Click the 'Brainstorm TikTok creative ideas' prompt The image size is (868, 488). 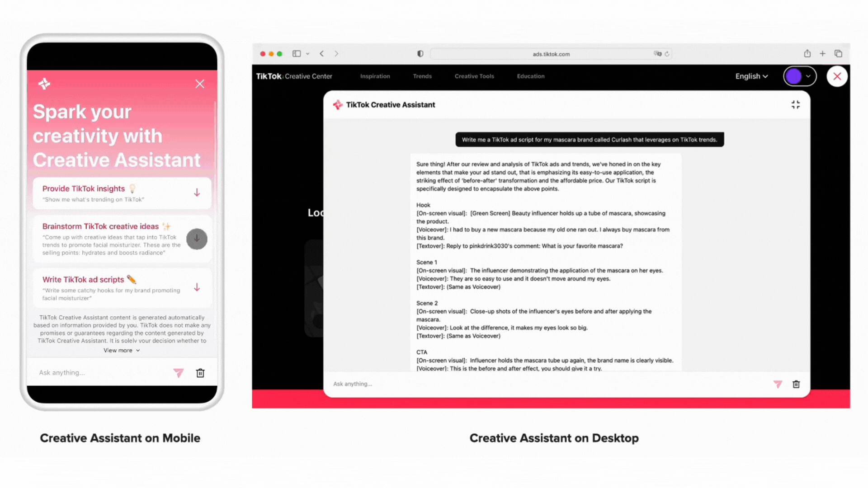pyautogui.click(x=122, y=238)
